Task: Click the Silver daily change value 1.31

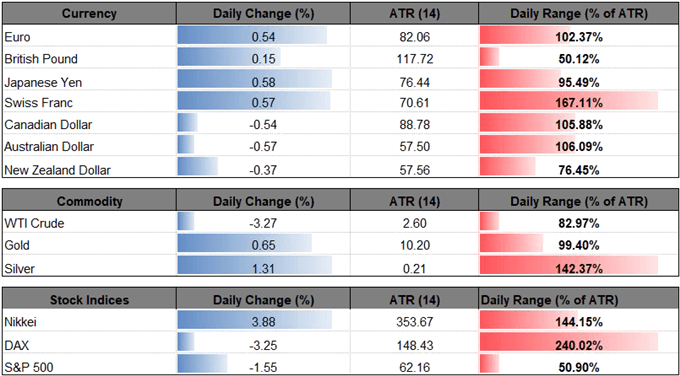Action: coord(263,269)
